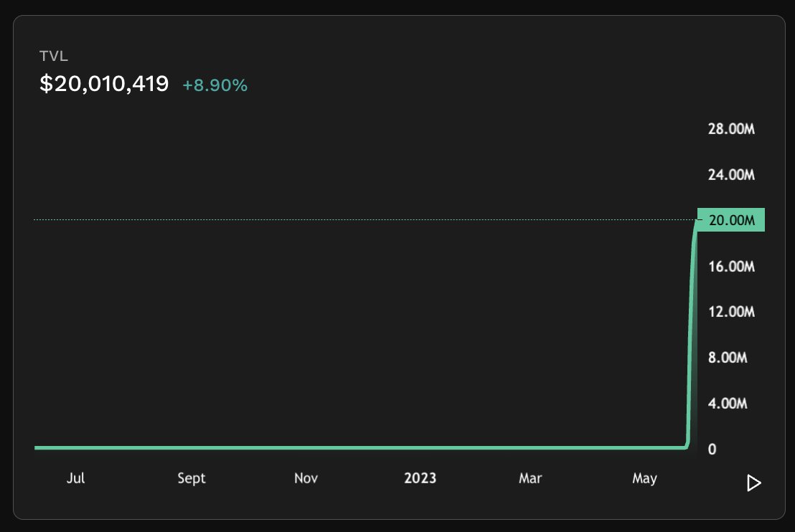Click the 28.00M price axis label
The height and width of the screenshot is (532, 795).
point(731,128)
